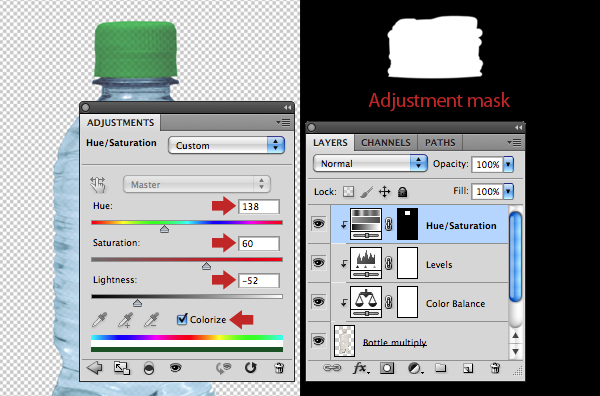Select the Hue/Saturation adjustment thumbnail
The image size is (600, 396).
click(x=366, y=224)
